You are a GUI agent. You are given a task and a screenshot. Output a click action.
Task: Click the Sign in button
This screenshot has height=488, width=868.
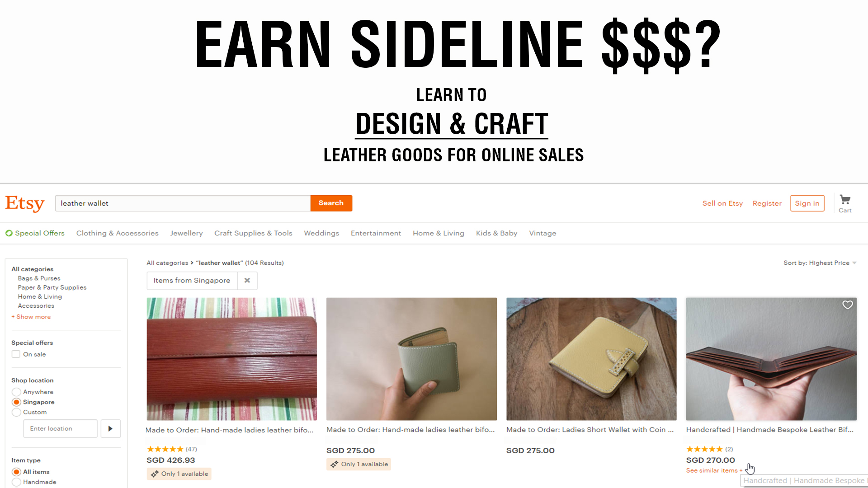(x=807, y=203)
